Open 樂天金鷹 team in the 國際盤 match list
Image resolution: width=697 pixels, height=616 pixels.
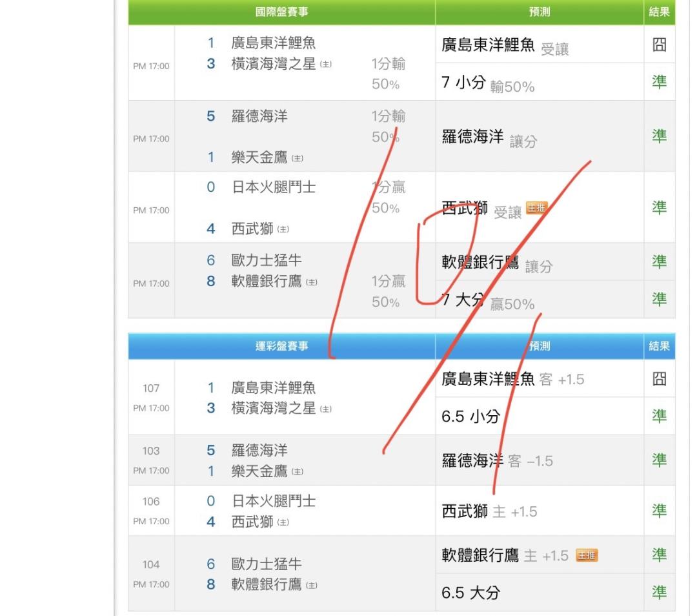coord(259,158)
